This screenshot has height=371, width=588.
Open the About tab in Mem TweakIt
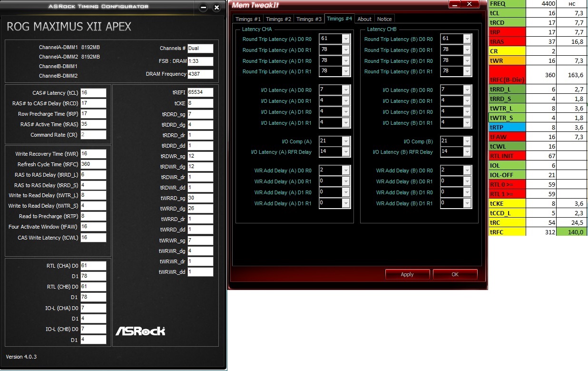coord(364,19)
